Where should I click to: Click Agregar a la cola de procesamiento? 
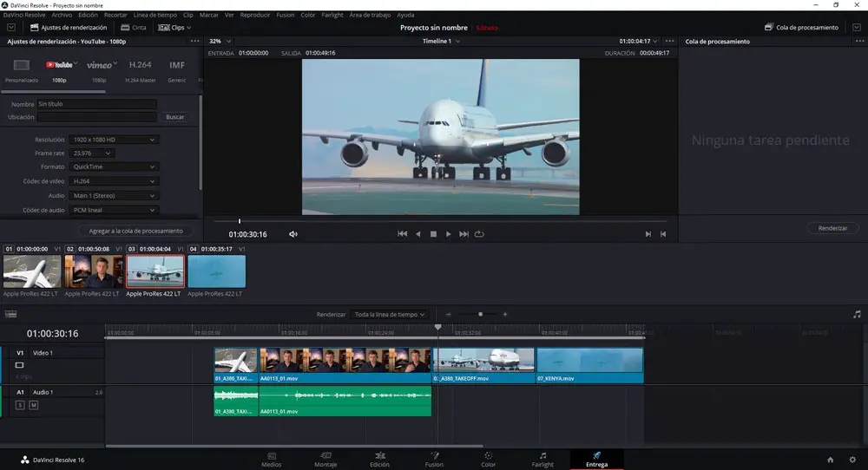tap(136, 232)
